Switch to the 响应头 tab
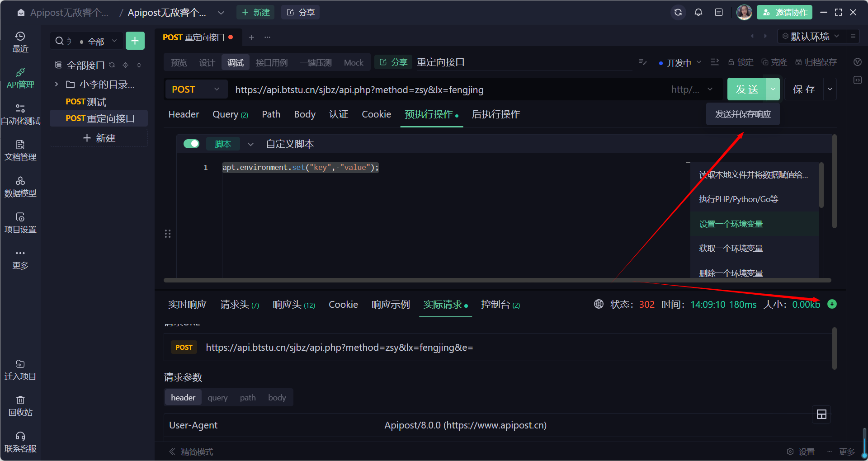The image size is (868, 461). tap(294, 305)
